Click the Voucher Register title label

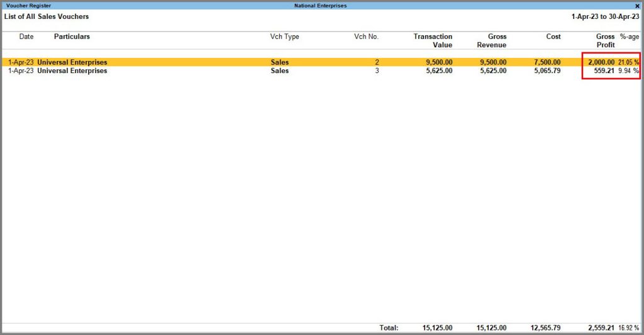point(29,6)
